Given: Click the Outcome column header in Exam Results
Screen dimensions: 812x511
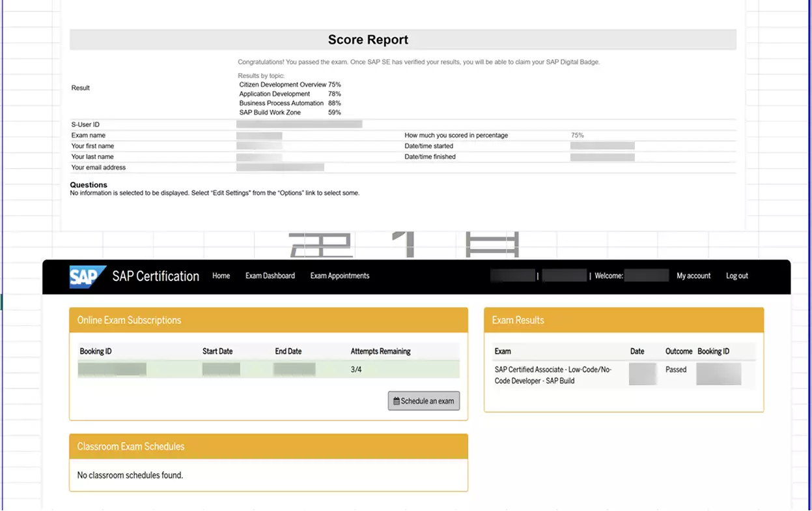Looking at the screenshot, I should tap(679, 351).
